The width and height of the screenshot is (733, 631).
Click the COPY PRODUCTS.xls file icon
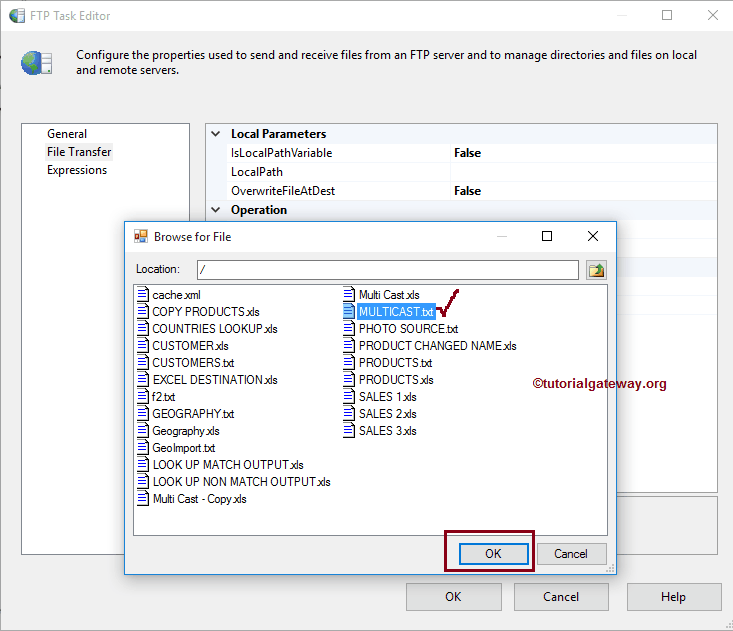tap(143, 311)
